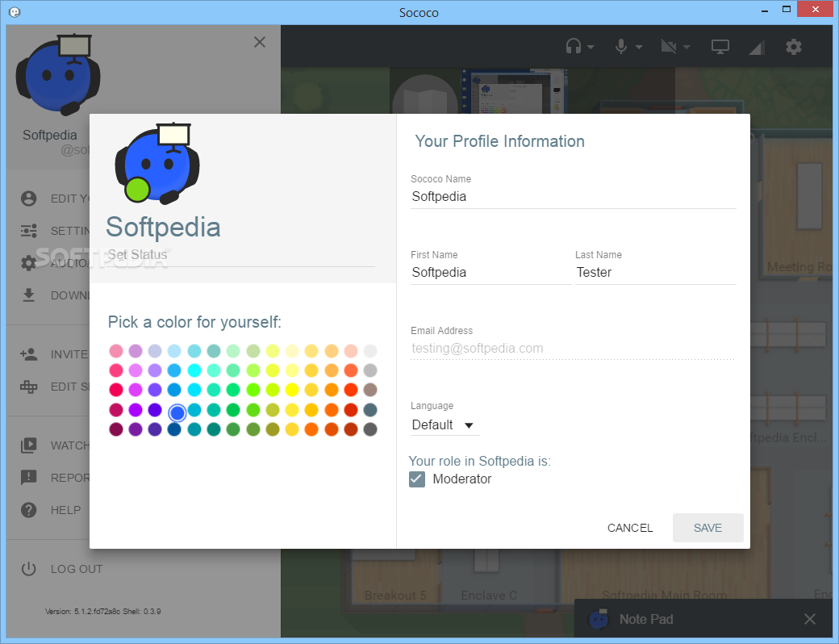Image resolution: width=839 pixels, height=644 pixels.
Task: Pick the dark gray swatch, bottom row
Action: pos(369,429)
